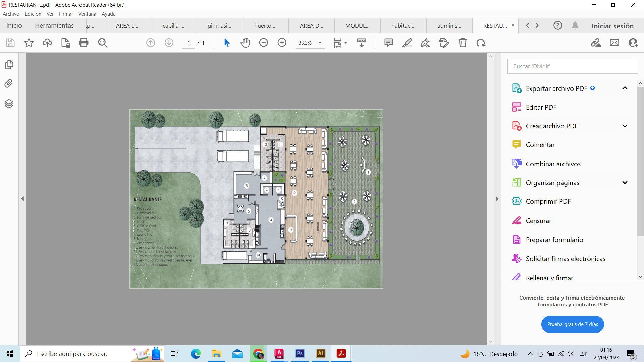This screenshot has width=644, height=362.
Task: Click the add comment note icon
Action: pyautogui.click(x=388, y=43)
